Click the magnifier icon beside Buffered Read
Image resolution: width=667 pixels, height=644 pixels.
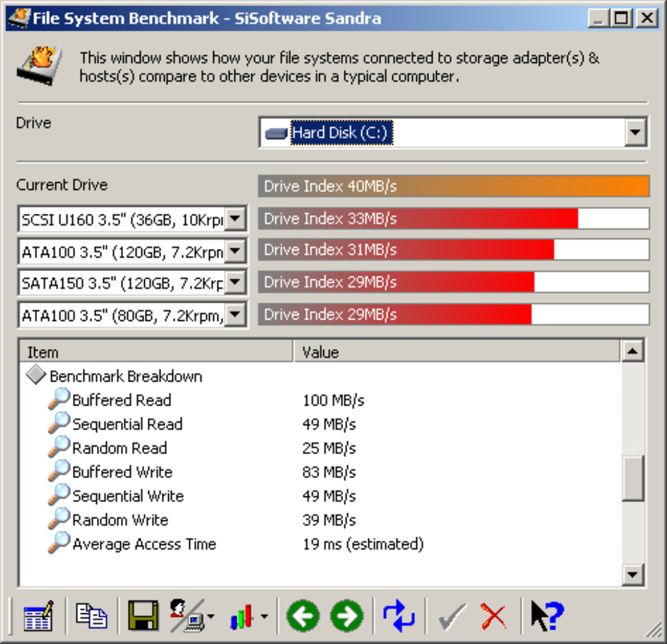point(59,399)
